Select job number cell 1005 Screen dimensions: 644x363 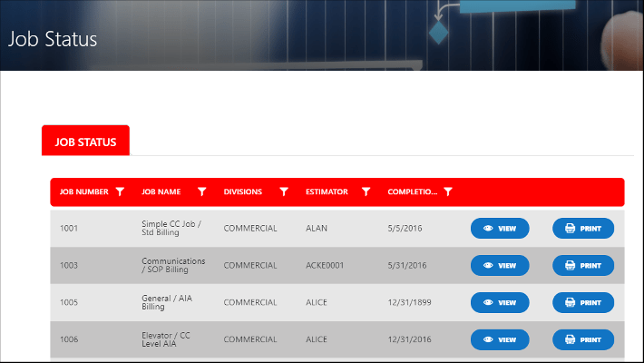tap(69, 302)
